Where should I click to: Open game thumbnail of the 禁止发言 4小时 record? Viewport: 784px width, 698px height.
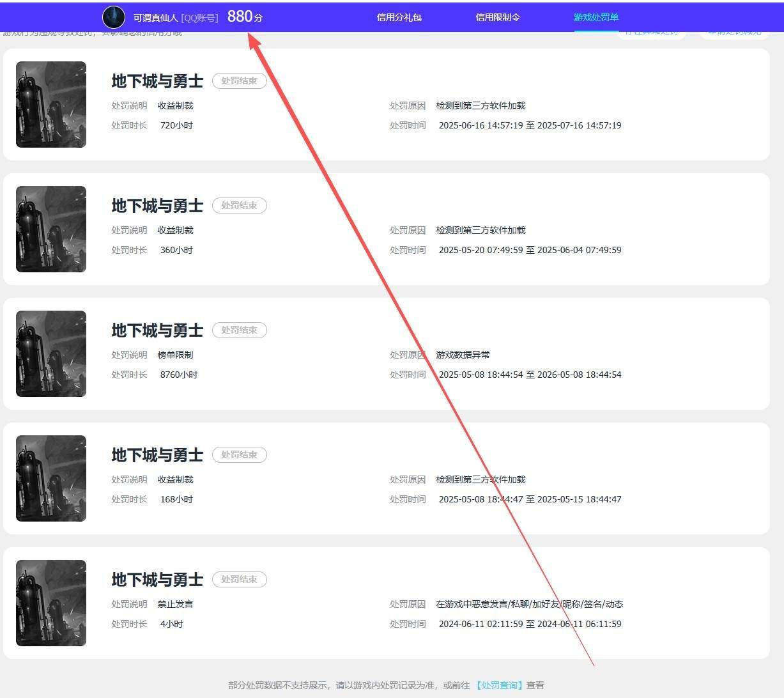tap(51, 603)
